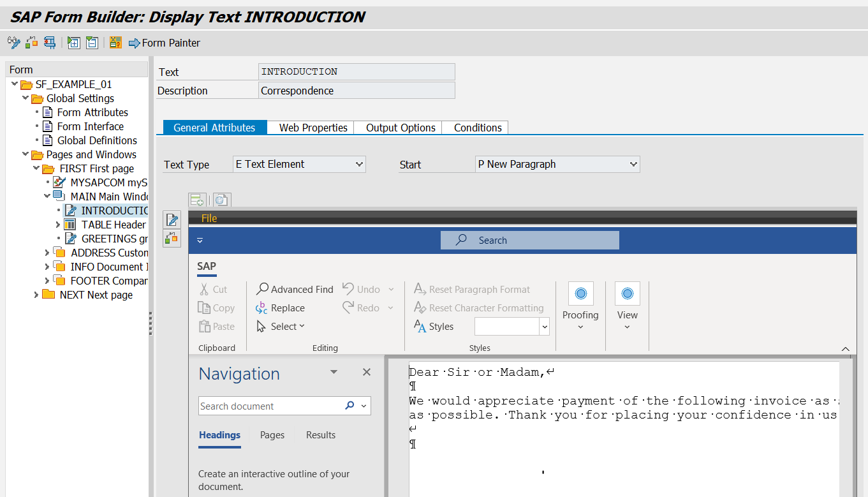Click the Redo button
868x497 pixels.
[x=361, y=308]
